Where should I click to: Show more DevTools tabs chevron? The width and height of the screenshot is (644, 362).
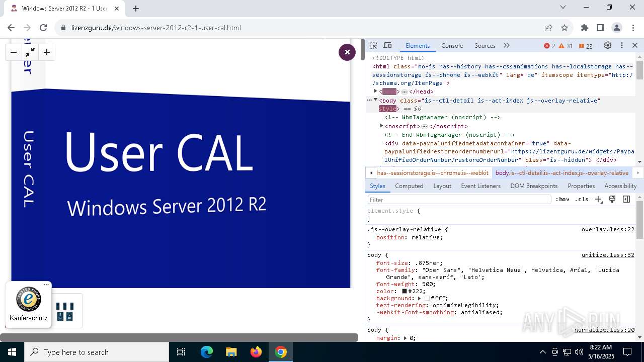507,45
